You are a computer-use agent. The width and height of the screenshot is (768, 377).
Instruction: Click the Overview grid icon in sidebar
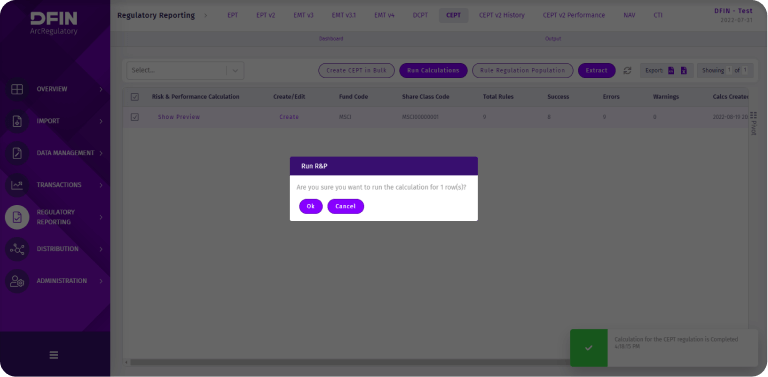click(17, 89)
